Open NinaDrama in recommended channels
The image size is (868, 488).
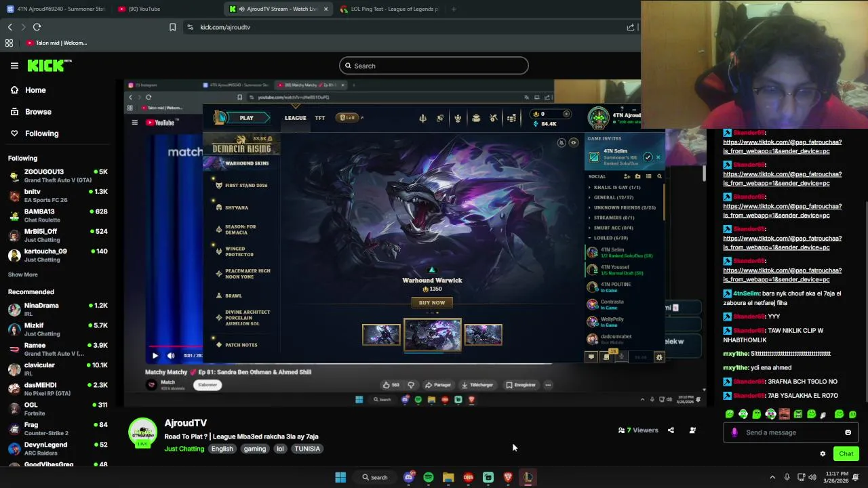(58, 309)
